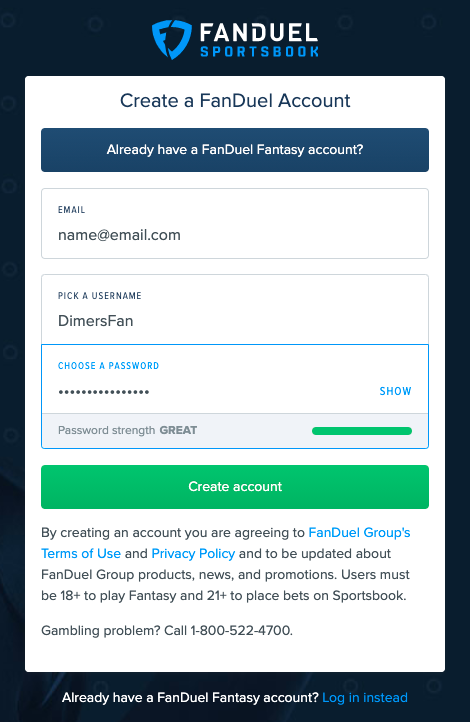
Task: Click the Password strength GREAT text
Action: 127,430
